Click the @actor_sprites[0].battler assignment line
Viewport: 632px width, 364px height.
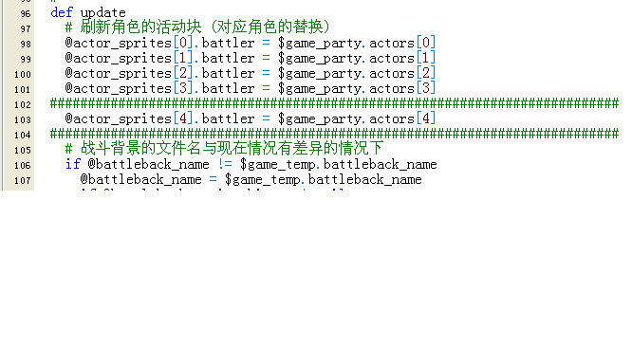tap(251, 43)
